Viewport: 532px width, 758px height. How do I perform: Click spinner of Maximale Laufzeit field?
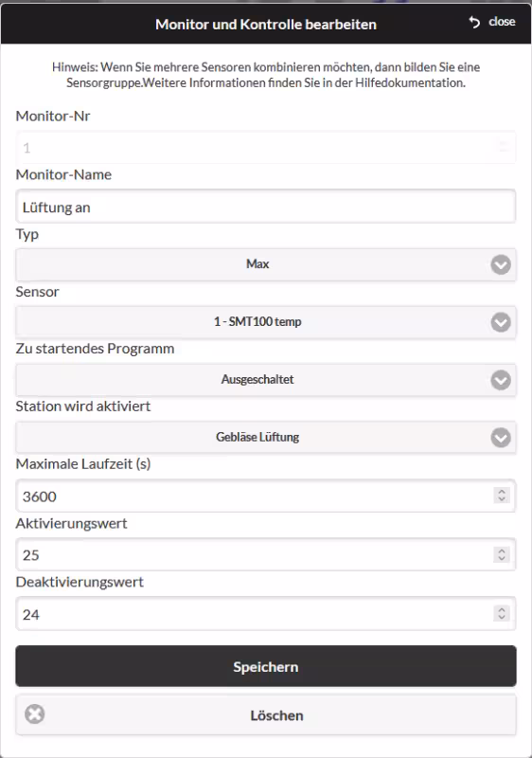(502, 495)
